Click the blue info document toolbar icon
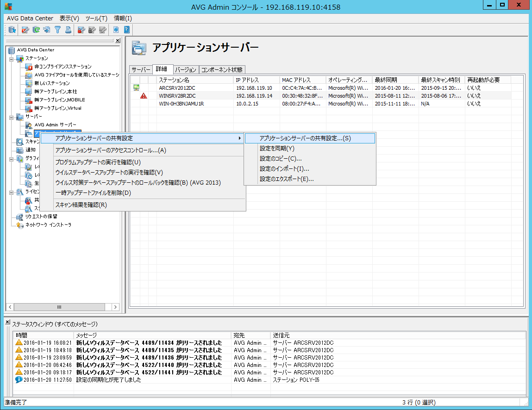 [116, 30]
